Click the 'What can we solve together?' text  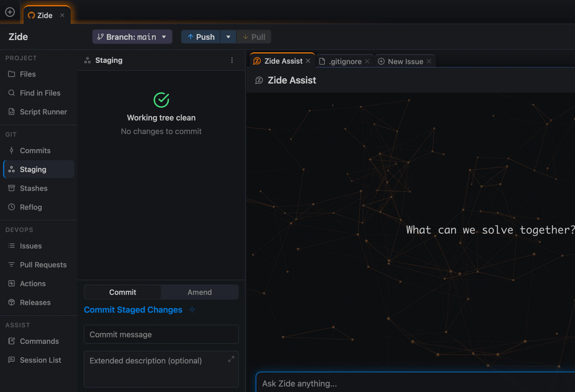[490, 230]
